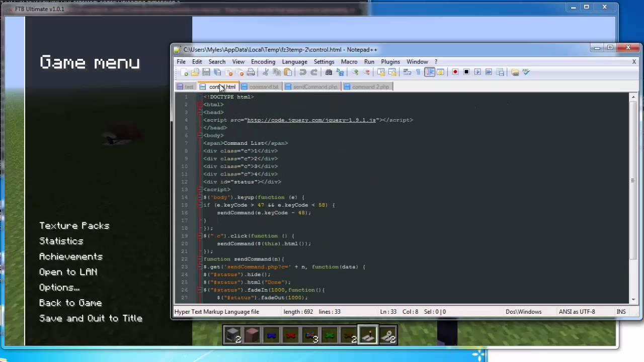The image size is (644, 362).
Task: Start macro recording with the red dot
Action: click(x=455, y=72)
